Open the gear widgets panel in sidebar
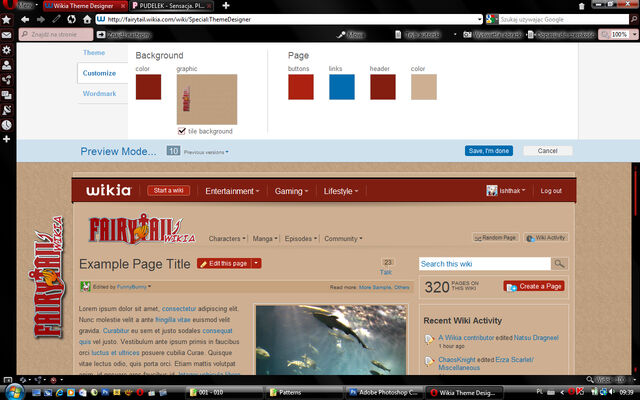Viewport: 640px width, 400px height. coord(7,50)
